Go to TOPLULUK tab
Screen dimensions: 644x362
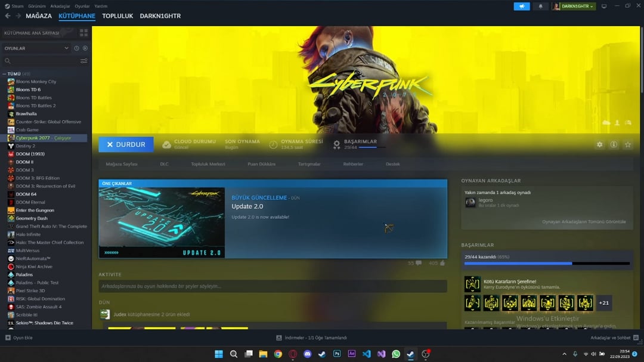pos(117,16)
